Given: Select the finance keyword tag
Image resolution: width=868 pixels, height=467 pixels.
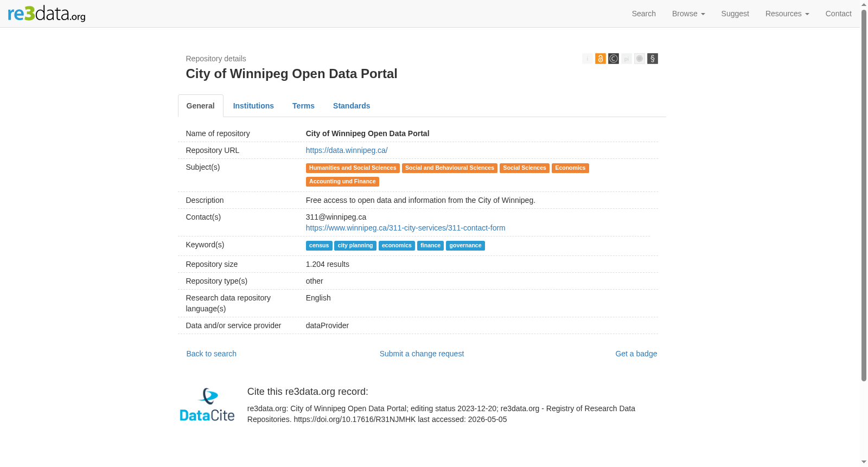Looking at the screenshot, I should 430,246.
